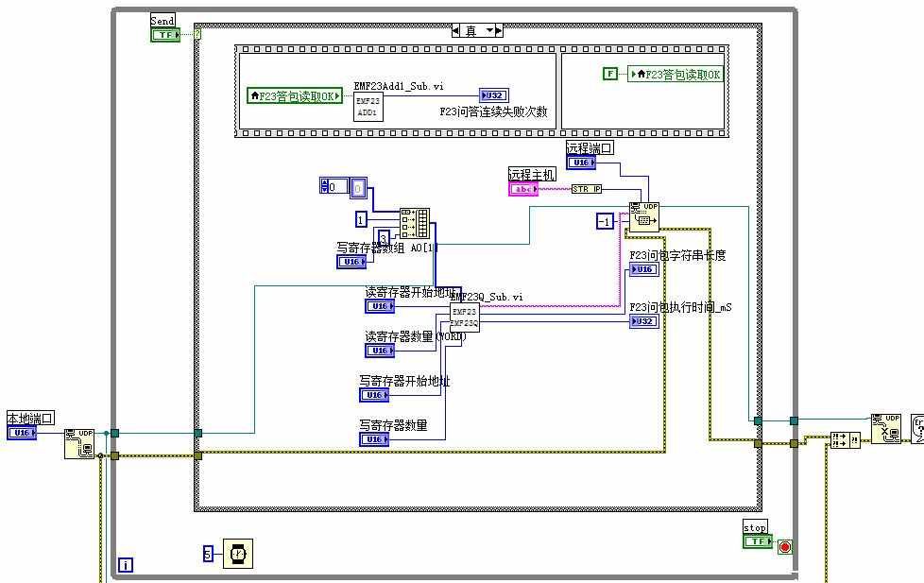Image resolution: width=924 pixels, height=583 pixels.
Task: Select the 本地端口 U16 terminal
Action: pos(22,433)
